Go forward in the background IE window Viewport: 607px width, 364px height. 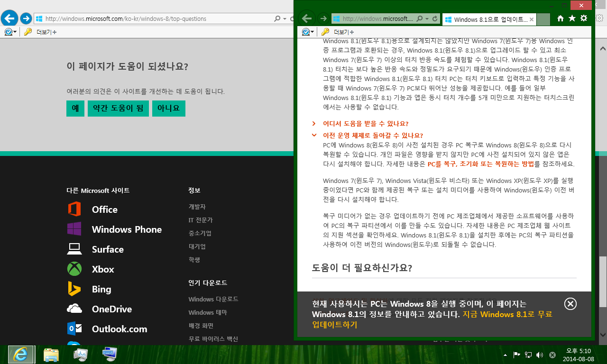pyautogui.click(x=26, y=19)
